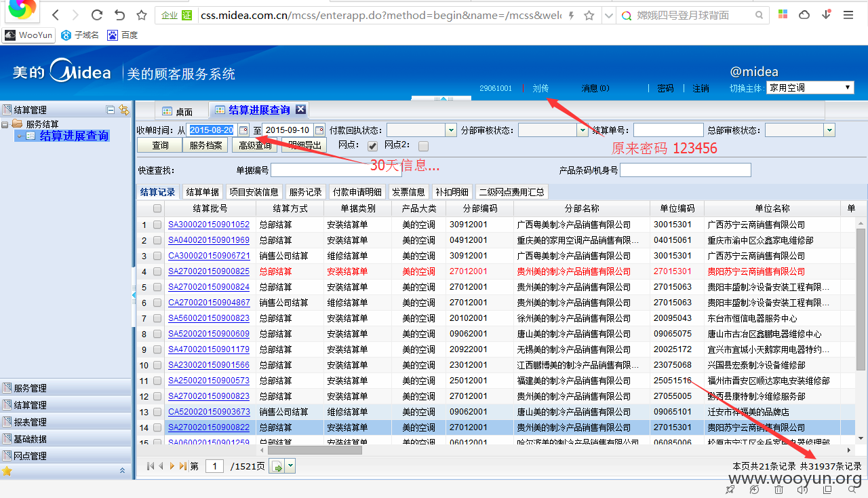Switch to the 项目安装信息 tab
868x498 pixels.
(x=253, y=192)
